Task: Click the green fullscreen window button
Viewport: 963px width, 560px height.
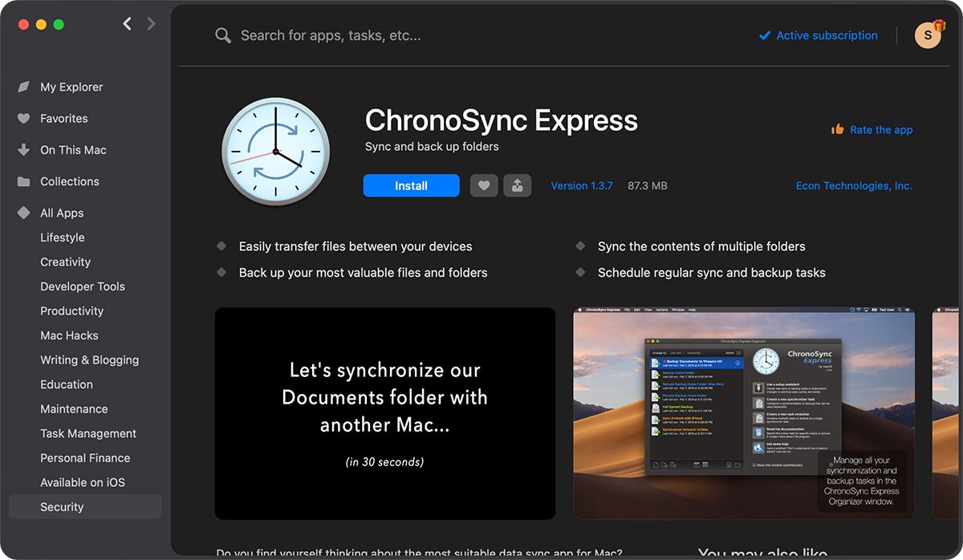Action: (59, 24)
